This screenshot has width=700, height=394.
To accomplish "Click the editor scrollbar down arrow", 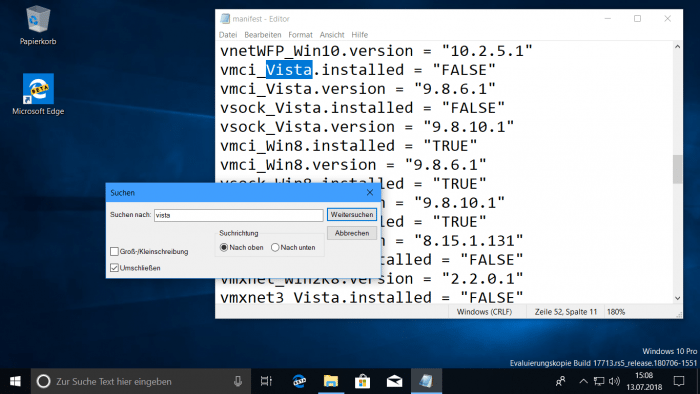I will pos(678,298).
